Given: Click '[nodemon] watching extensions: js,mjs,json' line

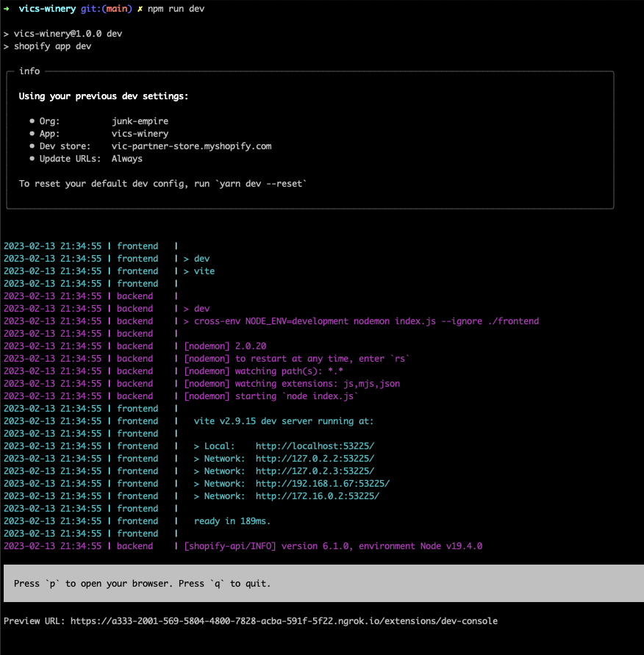Looking at the screenshot, I should pos(292,384).
